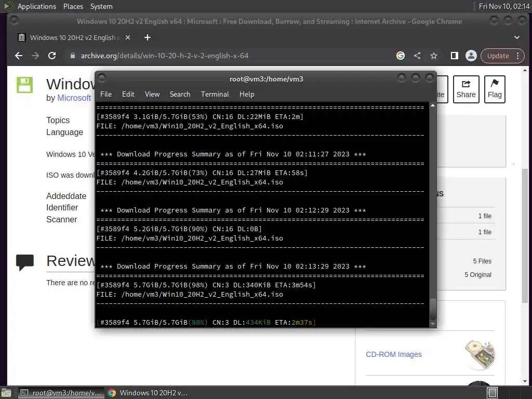Viewport: 532px width, 399px height.
Task: Click the 5 Files link
Action: [x=482, y=261]
